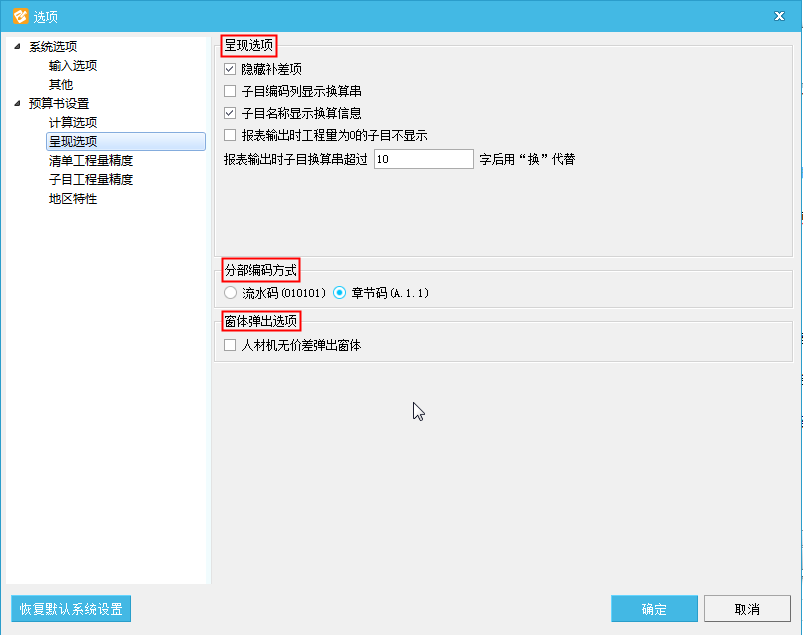Click the 换算串 character limit input field
This screenshot has height=635, width=803.
423,159
